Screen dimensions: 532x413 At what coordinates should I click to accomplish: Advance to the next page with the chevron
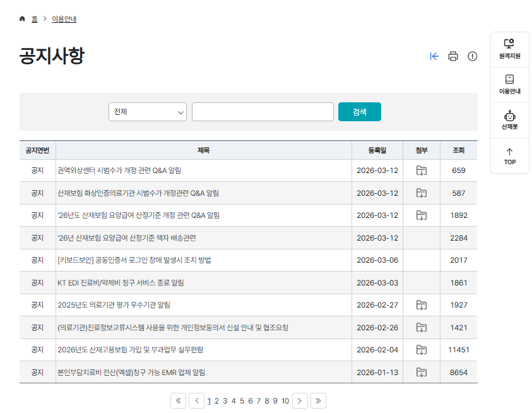click(x=299, y=400)
